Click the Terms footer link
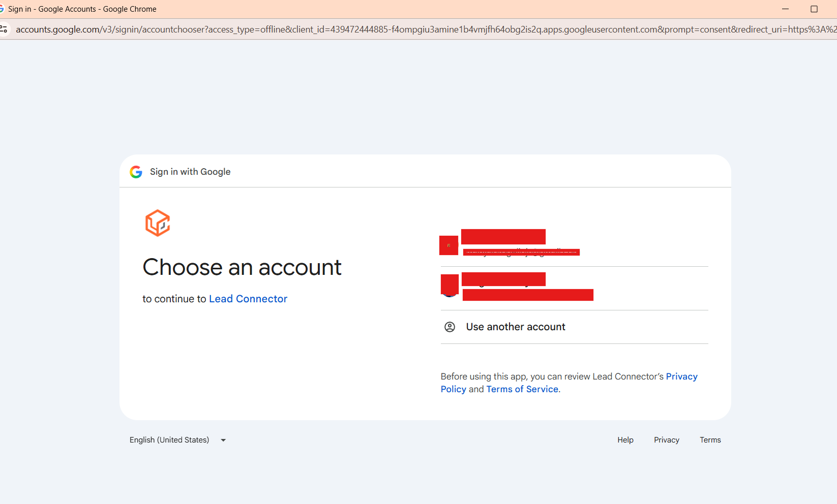837x504 pixels. point(710,440)
